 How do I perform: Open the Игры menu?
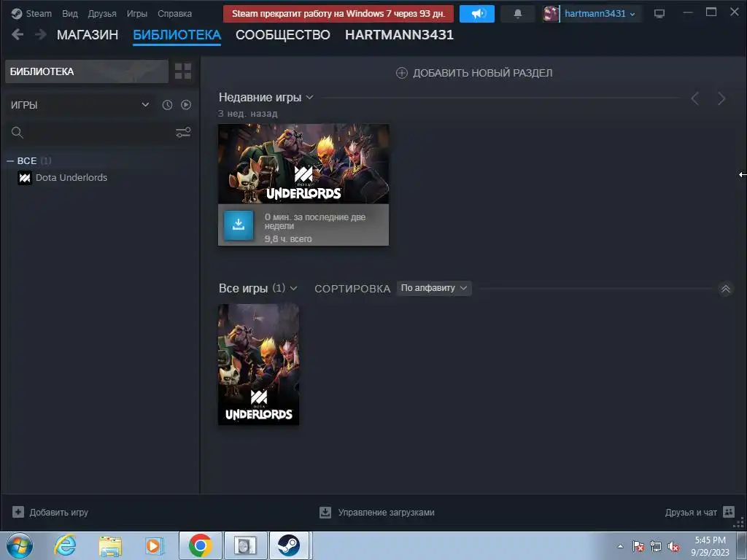(136, 14)
